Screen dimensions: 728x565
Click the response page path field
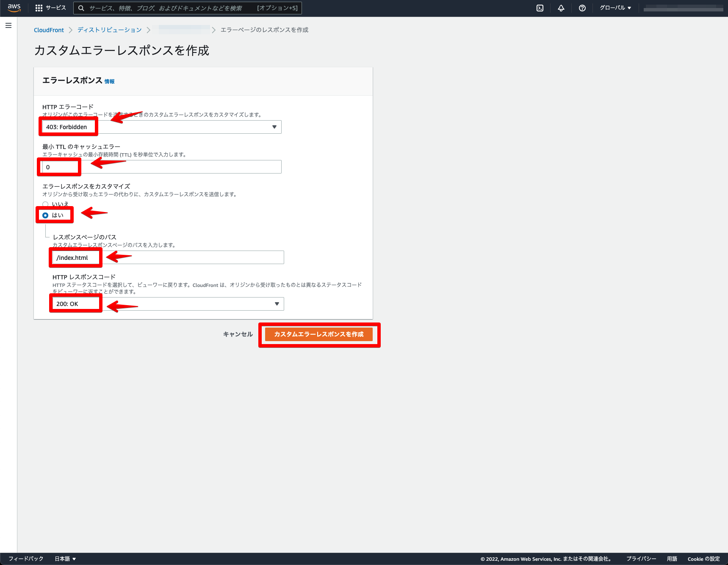(x=168, y=257)
